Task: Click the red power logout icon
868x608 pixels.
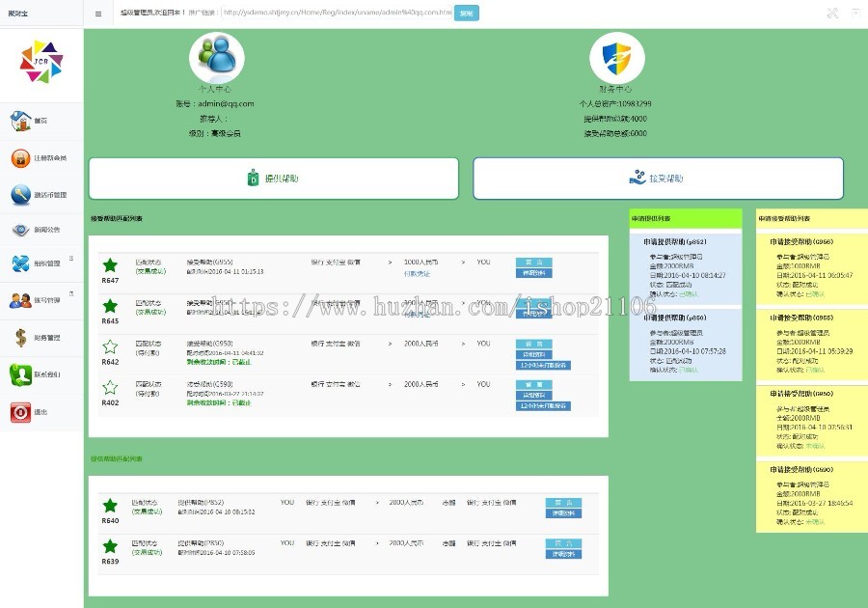Action: pos(20,412)
